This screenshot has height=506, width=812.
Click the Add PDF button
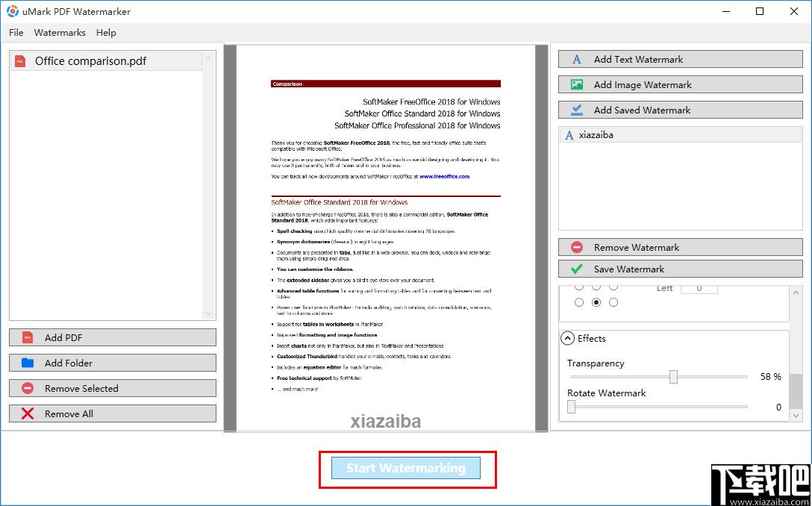(113, 337)
